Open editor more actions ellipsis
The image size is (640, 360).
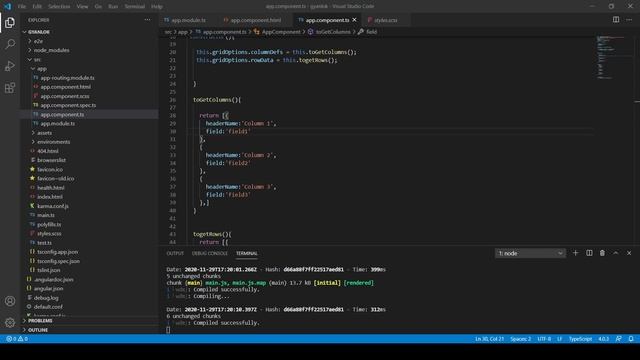click(629, 20)
